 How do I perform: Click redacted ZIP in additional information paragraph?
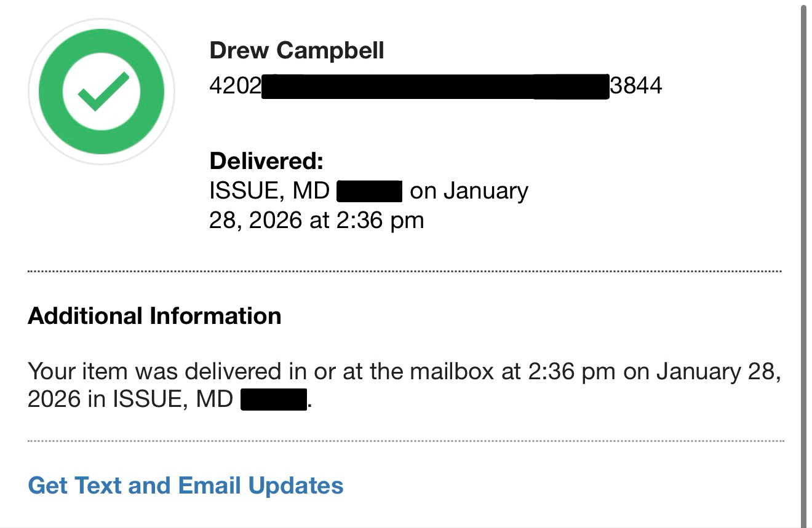pos(274,400)
